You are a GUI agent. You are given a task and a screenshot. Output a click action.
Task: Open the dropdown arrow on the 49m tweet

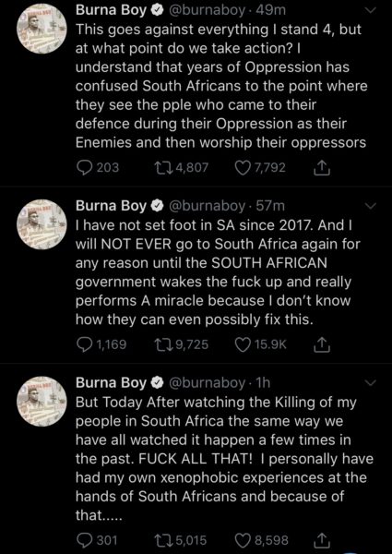[x=372, y=11]
